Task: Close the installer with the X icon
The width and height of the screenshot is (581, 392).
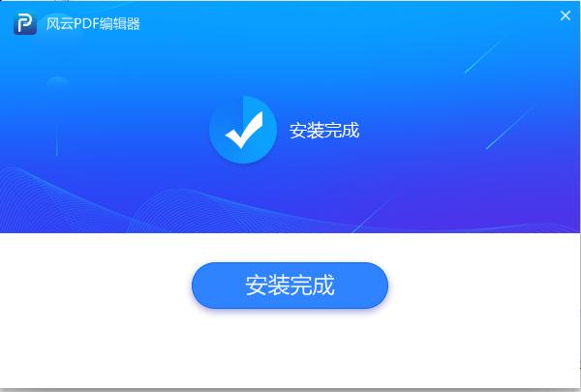Action: point(566,15)
